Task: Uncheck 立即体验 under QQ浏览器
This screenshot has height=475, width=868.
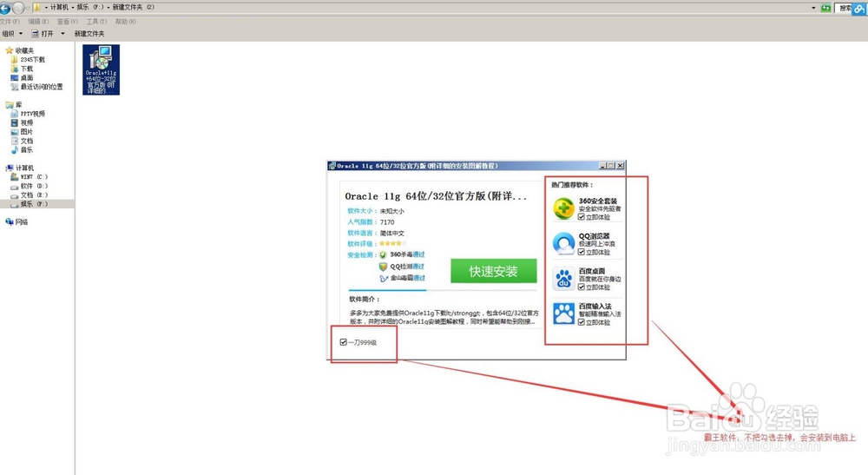Action: (x=582, y=252)
